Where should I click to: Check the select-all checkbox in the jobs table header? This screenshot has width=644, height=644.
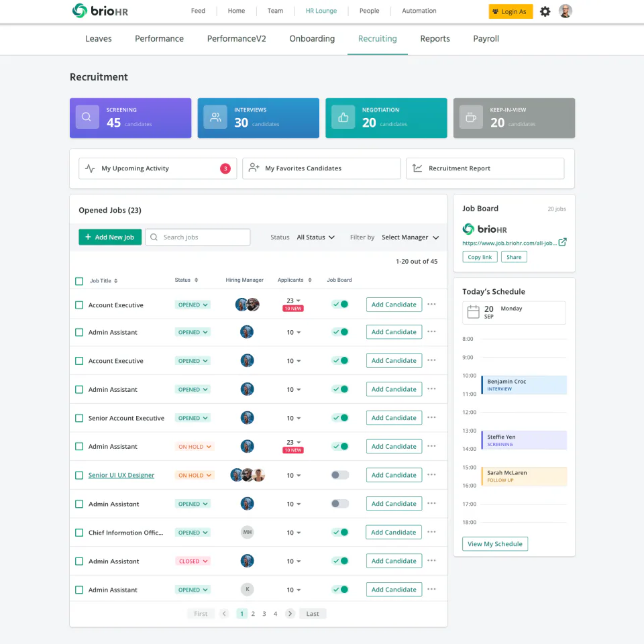pyautogui.click(x=78, y=280)
